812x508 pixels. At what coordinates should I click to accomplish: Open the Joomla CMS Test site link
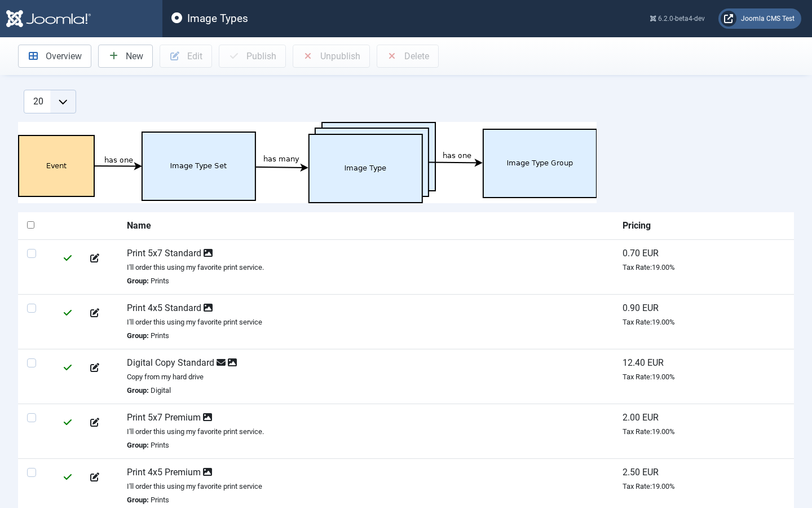tap(760, 19)
